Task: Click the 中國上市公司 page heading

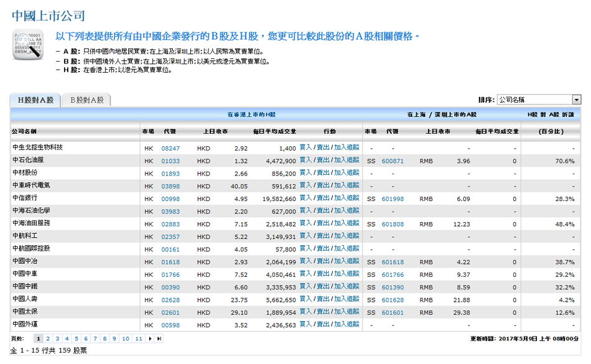Action: tap(49, 16)
